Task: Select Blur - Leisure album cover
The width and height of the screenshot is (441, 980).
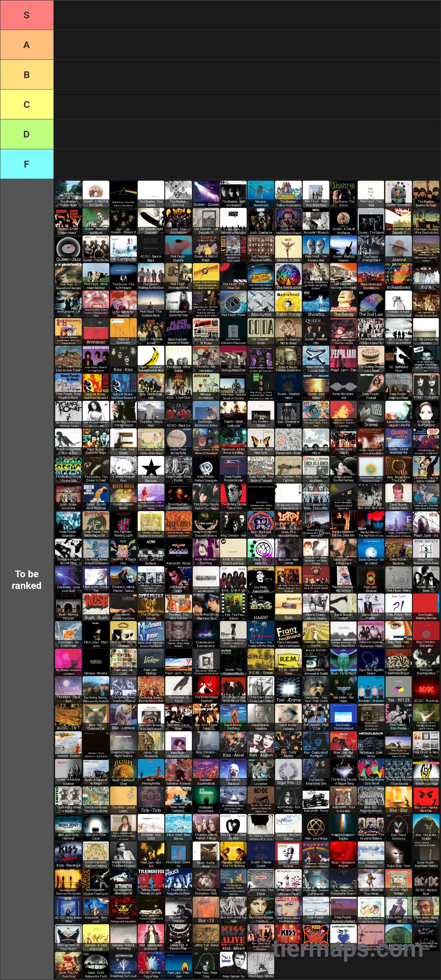Action: (x=123, y=718)
